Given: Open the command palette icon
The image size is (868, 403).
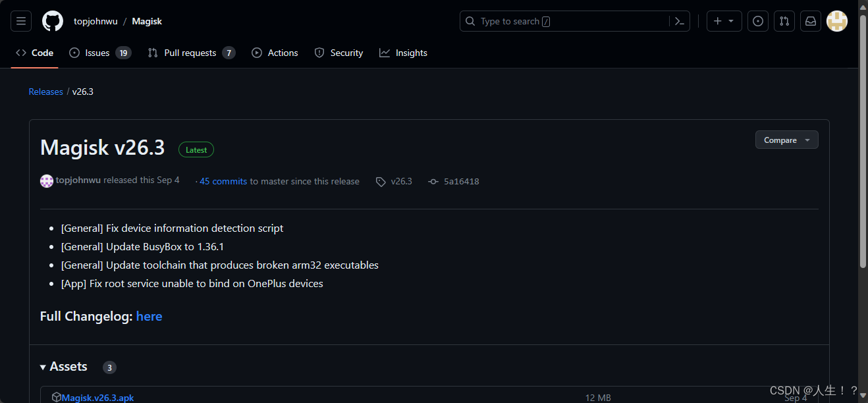Looking at the screenshot, I should [680, 21].
